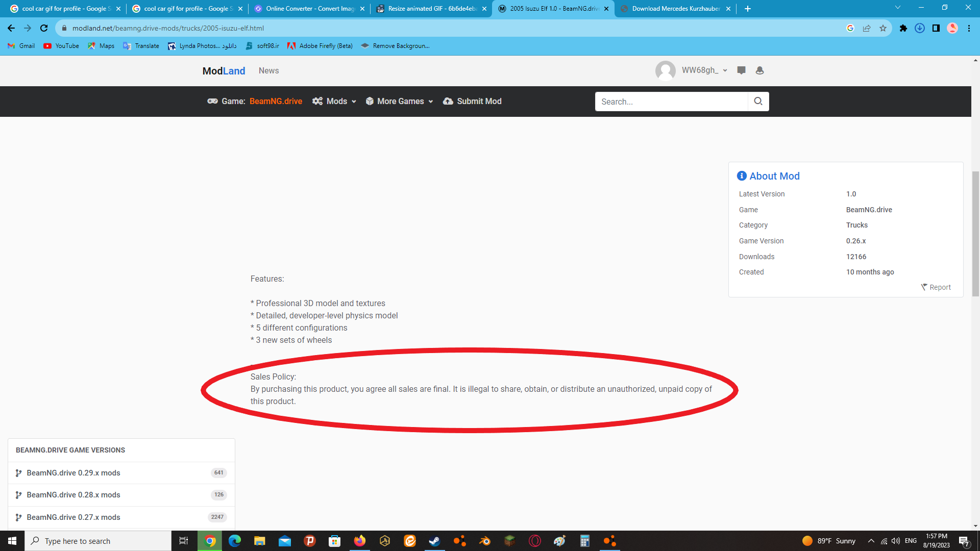Image resolution: width=980 pixels, height=551 pixels.
Task: Click the ModLand logo
Action: (x=224, y=71)
